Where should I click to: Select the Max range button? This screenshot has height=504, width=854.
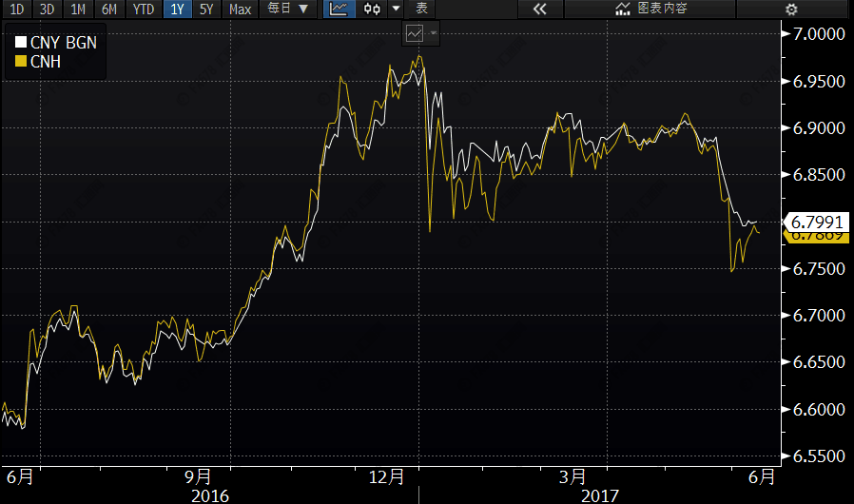point(241,10)
